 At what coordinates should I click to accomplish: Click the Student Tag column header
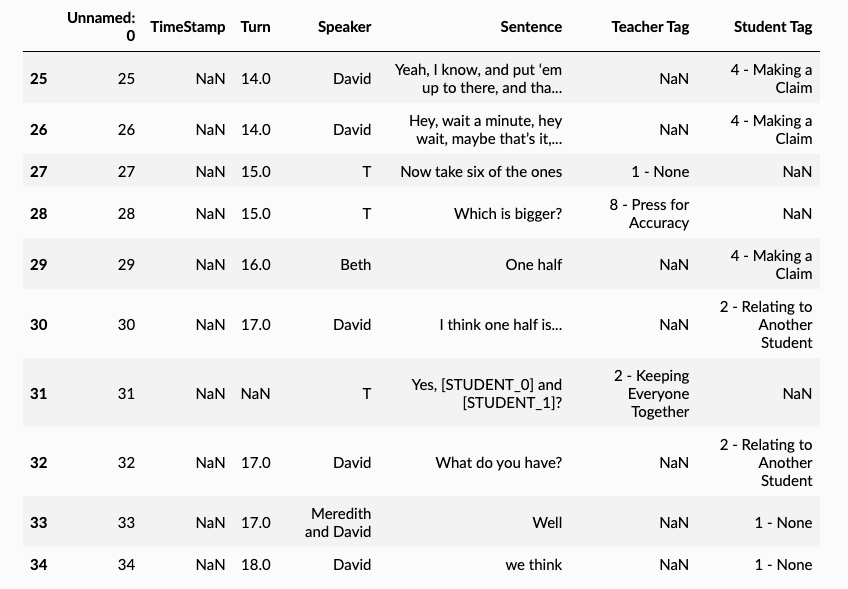click(x=772, y=27)
